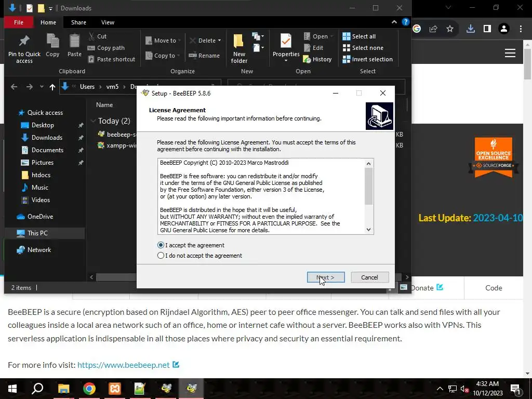Viewport: 532px width, 399px height.
Task: Open XAMPP from the taskbar
Action: 115,389
